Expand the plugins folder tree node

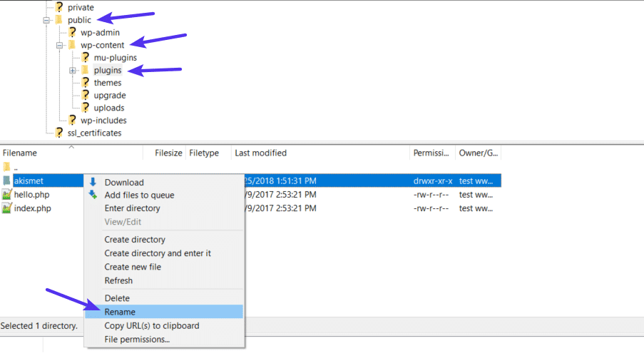tap(73, 70)
